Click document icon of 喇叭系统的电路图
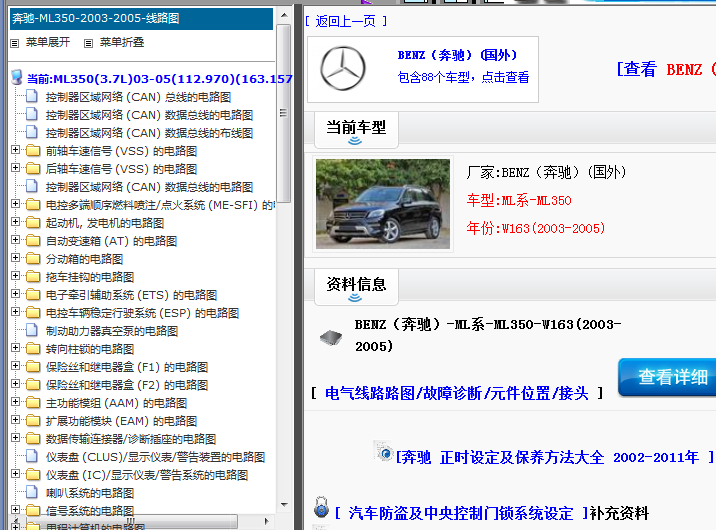 click(32, 492)
